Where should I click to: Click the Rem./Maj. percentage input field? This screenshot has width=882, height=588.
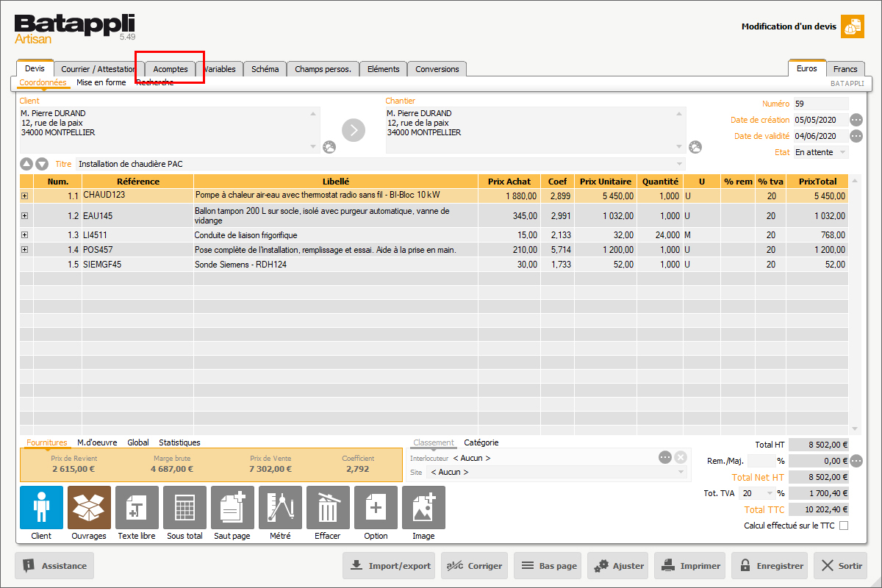tap(761, 461)
